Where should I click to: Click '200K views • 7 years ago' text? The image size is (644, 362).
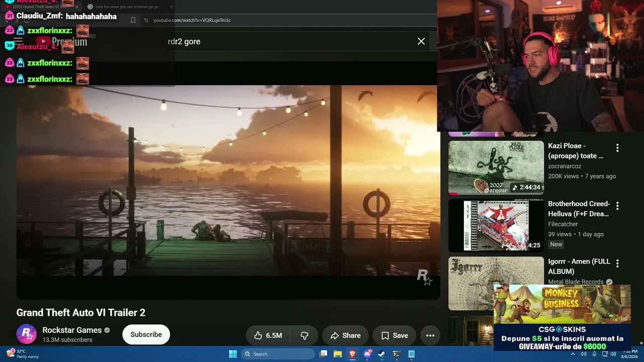click(582, 176)
